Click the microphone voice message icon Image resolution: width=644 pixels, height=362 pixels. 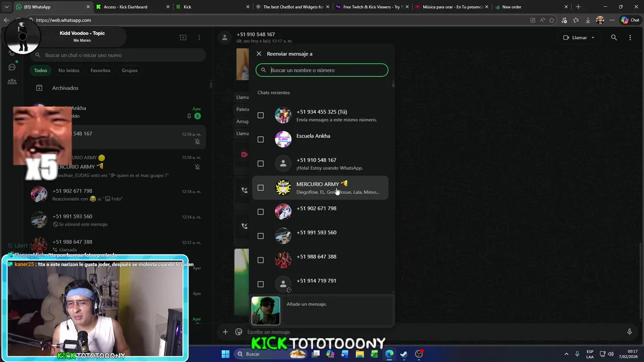(629, 332)
